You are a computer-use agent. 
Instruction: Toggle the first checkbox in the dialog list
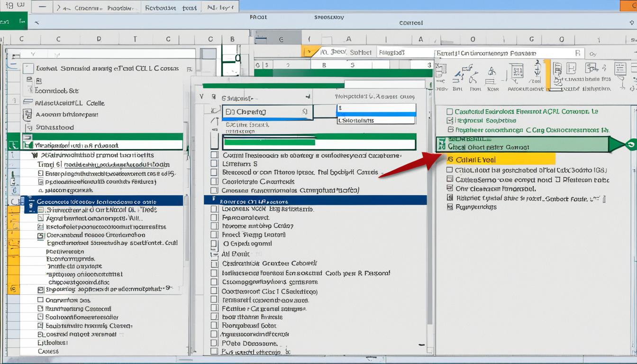pyautogui.click(x=215, y=155)
